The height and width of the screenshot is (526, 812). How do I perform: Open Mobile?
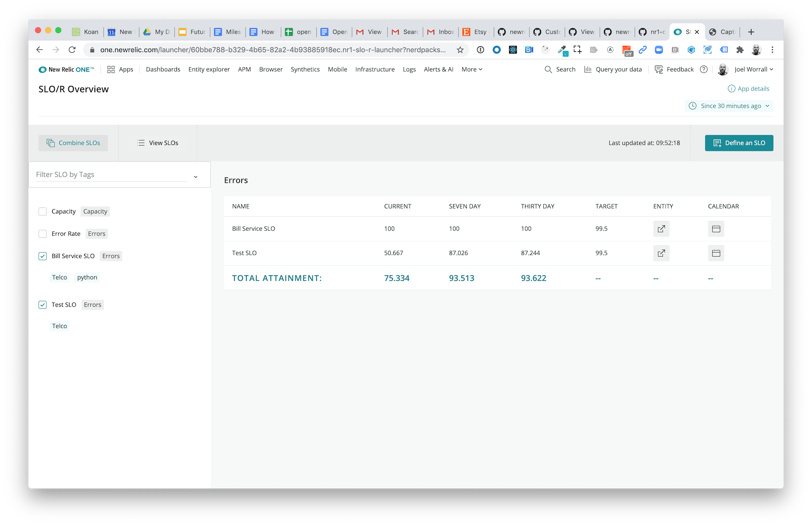pos(338,69)
